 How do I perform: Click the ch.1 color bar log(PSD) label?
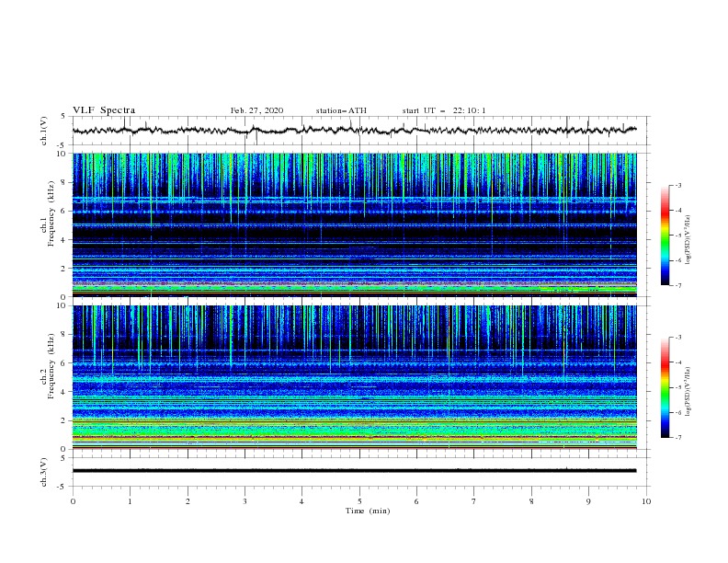click(x=688, y=240)
